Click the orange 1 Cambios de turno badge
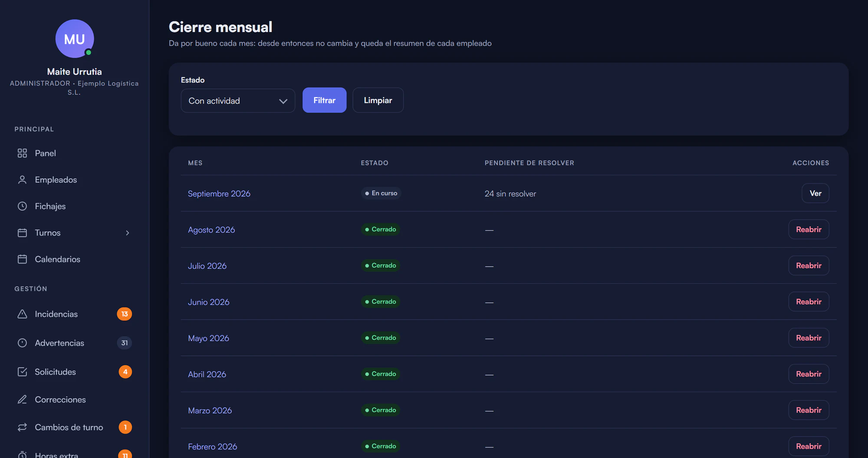Image resolution: width=868 pixels, height=458 pixels. click(125, 427)
